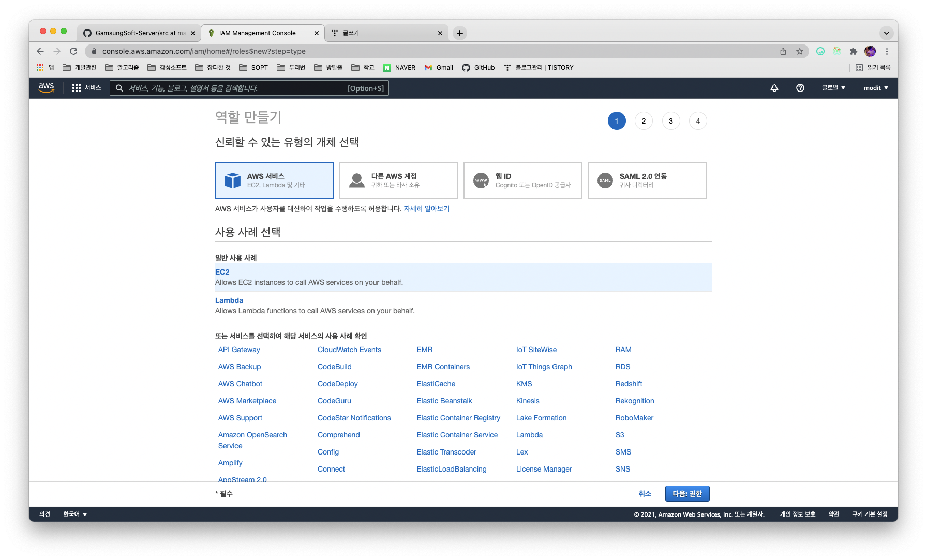Viewport: 927px width, 560px height.
Task: Close the 글쓰기 tab
Action: (x=440, y=33)
